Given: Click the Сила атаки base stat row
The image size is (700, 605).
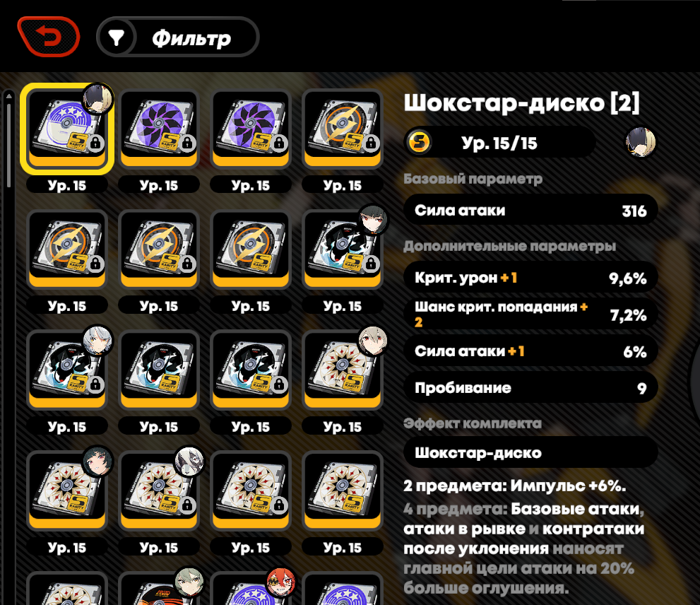Looking at the screenshot, I should (x=530, y=210).
